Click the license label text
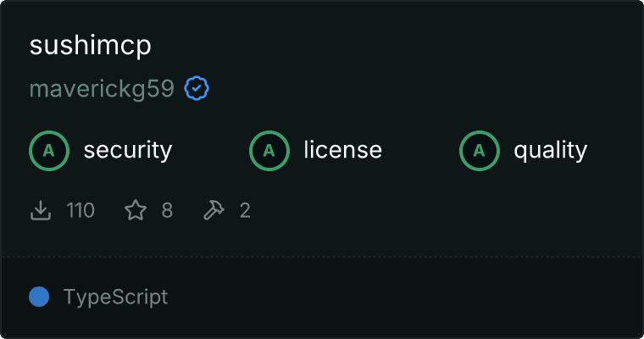The width and height of the screenshot is (644, 339). coord(343,150)
